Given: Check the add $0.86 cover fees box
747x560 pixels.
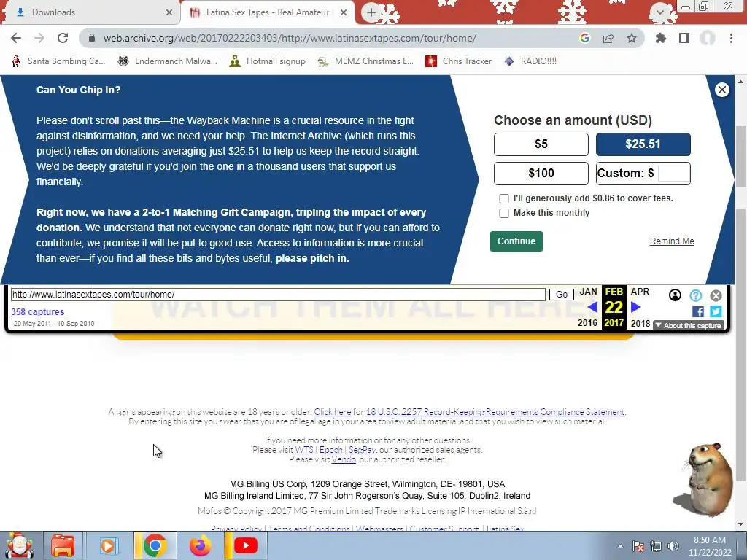Looking at the screenshot, I should (504, 198).
